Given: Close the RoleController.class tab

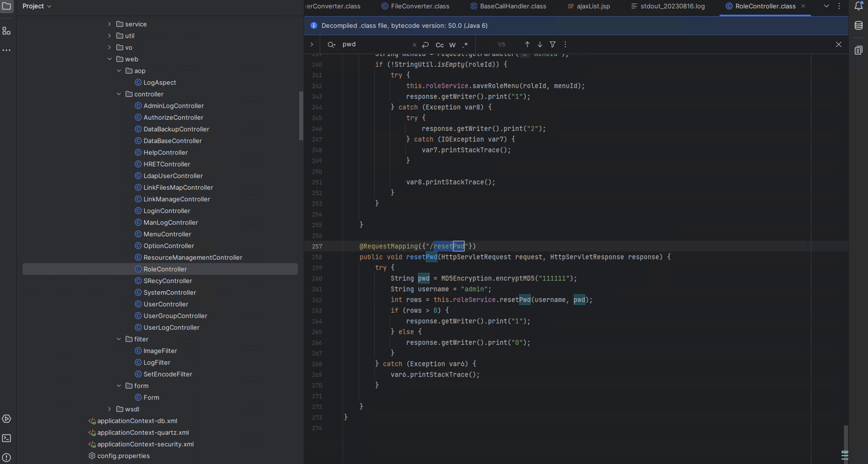Looking at the screenshot, I should pyautogui.click(x=803, y=6).
